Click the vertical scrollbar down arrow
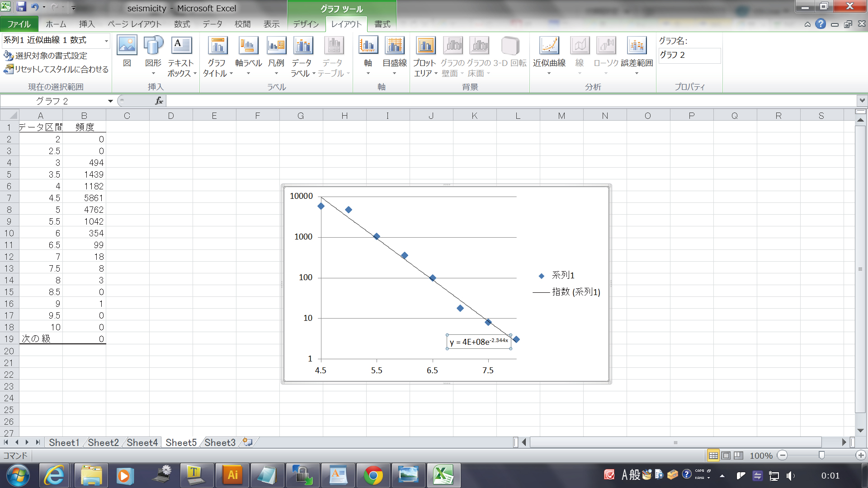The height and width of the screenshot is (488, 868). [x=860, y=431]
